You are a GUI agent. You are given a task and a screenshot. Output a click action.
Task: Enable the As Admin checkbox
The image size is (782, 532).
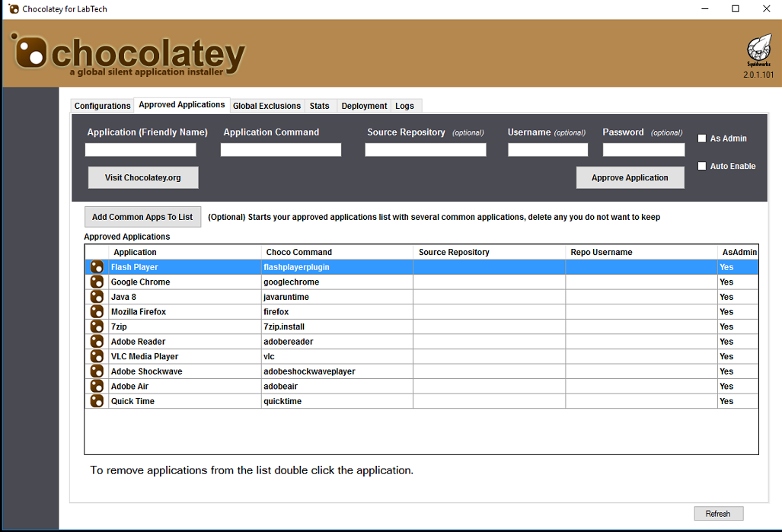[x=702, y=139]
